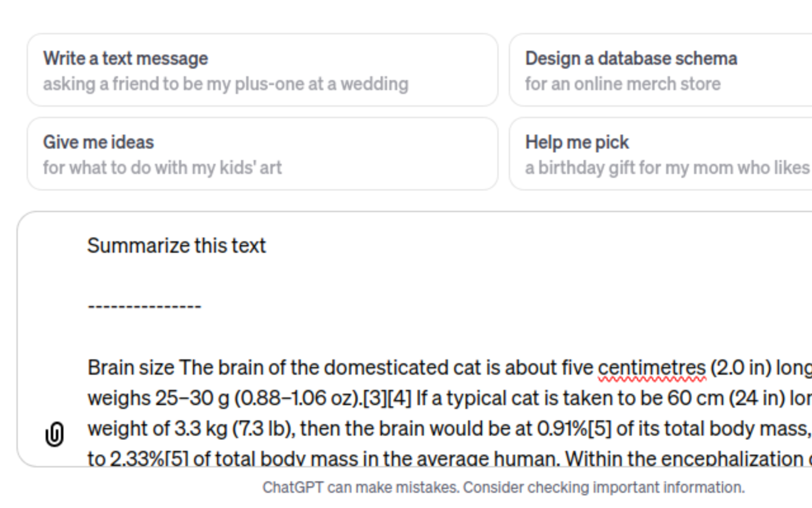
Task: Place cursor on "Brain size" in prompt
Action: [x=131, y=368]
